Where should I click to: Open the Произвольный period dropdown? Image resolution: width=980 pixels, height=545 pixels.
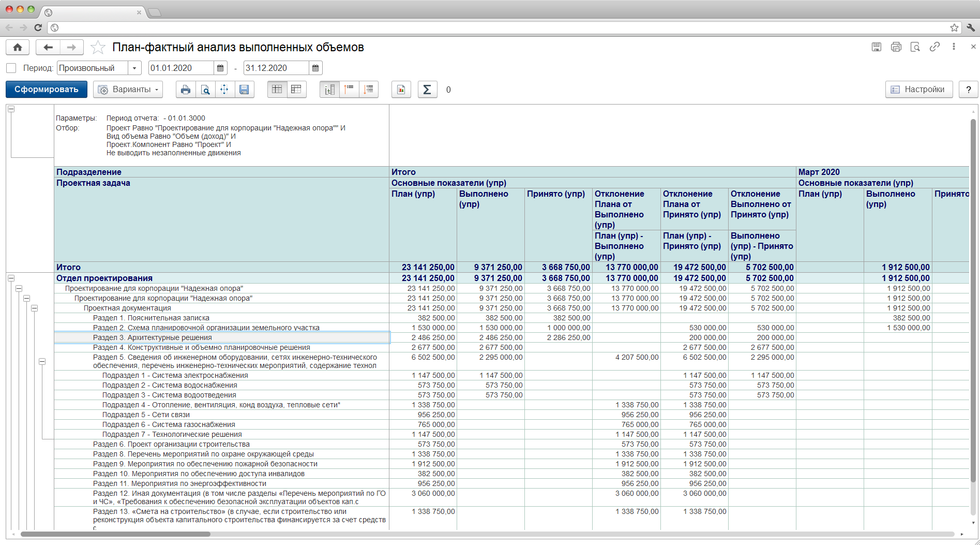tap(134, 68)
